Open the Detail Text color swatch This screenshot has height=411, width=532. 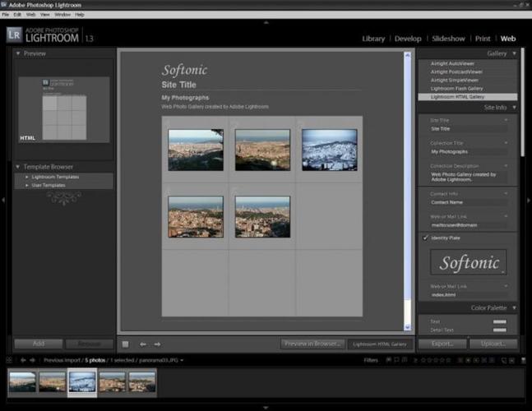tap(499, 330)
